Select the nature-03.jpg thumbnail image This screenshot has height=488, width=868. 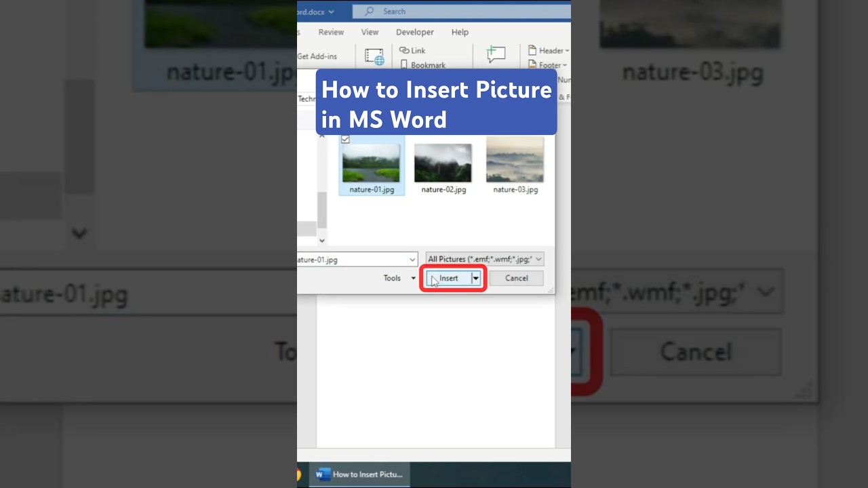515,161
